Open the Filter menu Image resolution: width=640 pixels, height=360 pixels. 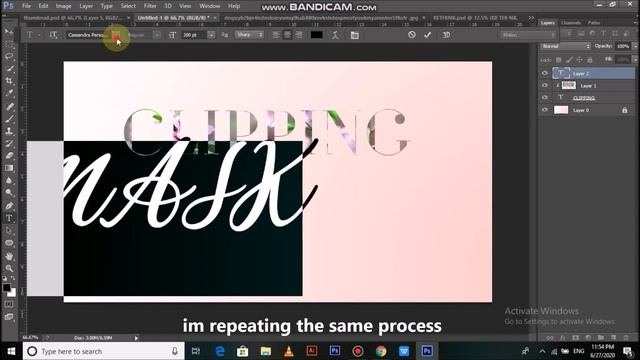point(150,6)
